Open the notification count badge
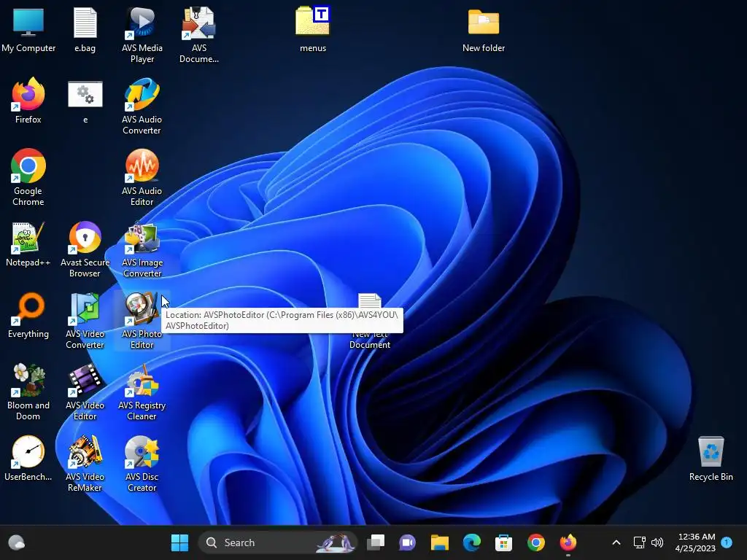The height and width of the screenshot is (560, 747). tap(727, 542)
